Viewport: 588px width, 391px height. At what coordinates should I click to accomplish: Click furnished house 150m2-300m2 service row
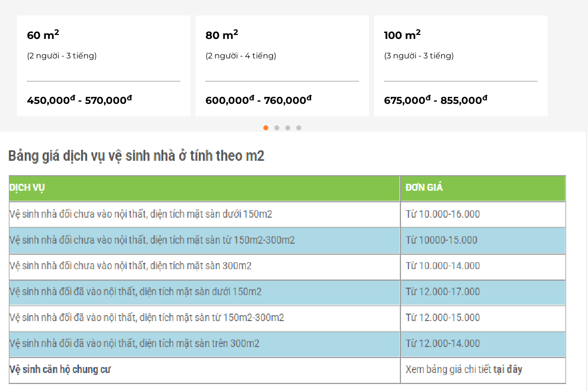tap(147, 318)
